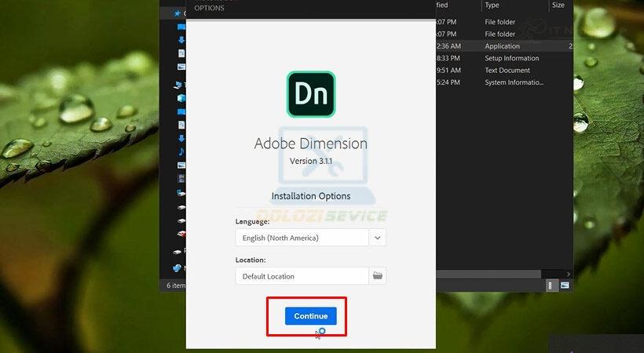Click the Default Location field
The image size is (644, 353).
pos(302,276)
